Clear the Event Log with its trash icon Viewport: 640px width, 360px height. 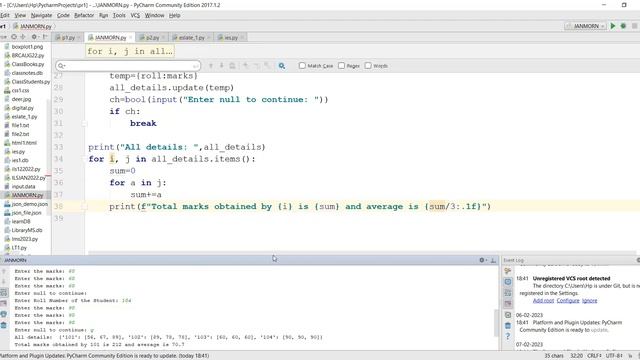click(x=508, y=326)
